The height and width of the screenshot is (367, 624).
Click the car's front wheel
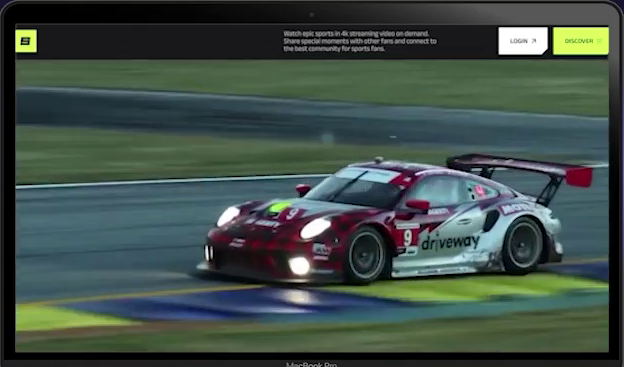(365, 256)
